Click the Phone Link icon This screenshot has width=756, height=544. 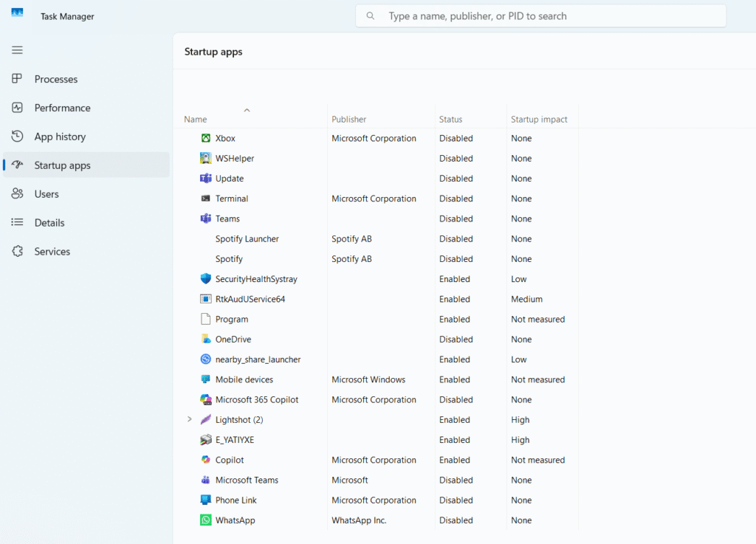[x=206, y=500]
